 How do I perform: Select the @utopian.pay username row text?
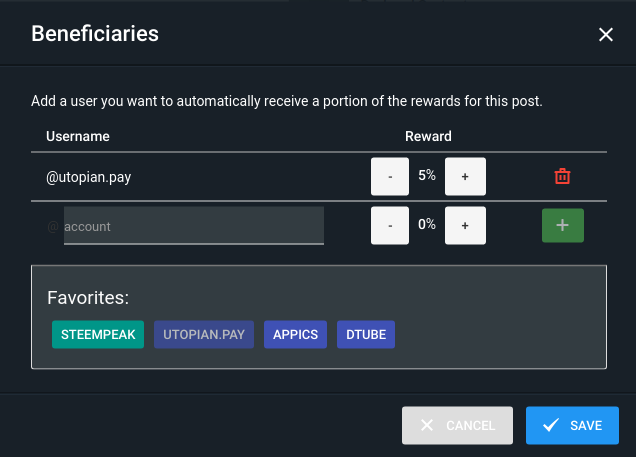89,177
